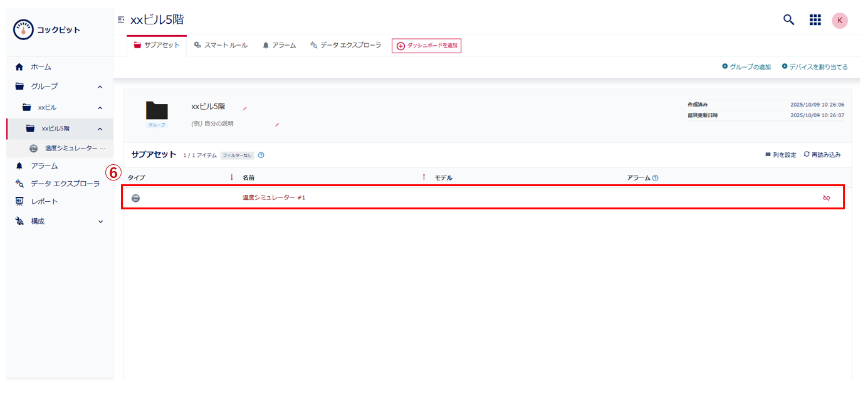This screenshot has width=868, height=393.
Task: Switch to the スマート ルール tab
Action: (221, 45)
